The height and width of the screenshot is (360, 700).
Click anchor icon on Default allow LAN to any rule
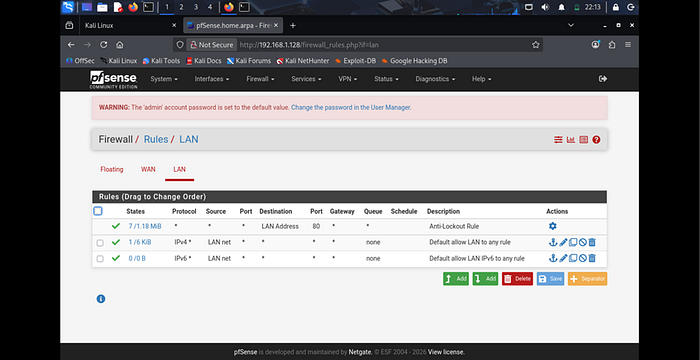pyautogui.click(x=553, y=242)
